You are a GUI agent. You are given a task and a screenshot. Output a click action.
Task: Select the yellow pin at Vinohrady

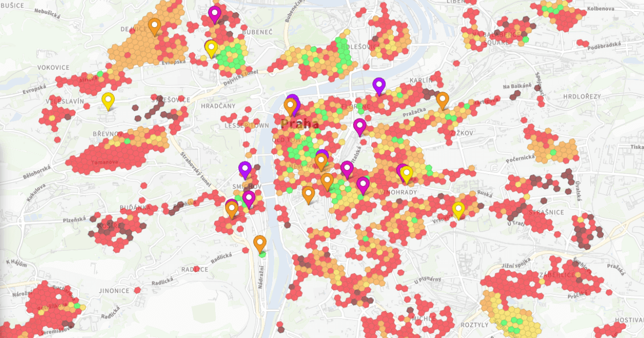(x=407, y=173)
